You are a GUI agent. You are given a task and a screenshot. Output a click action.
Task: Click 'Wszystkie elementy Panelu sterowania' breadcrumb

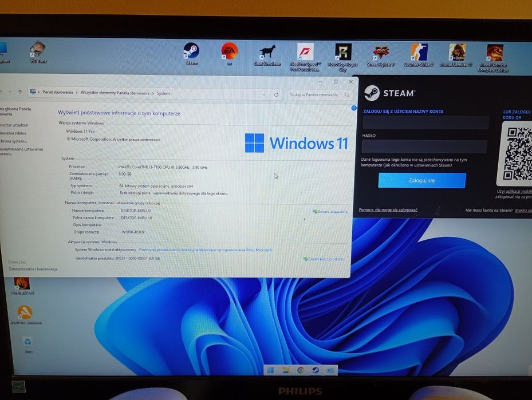115,93
